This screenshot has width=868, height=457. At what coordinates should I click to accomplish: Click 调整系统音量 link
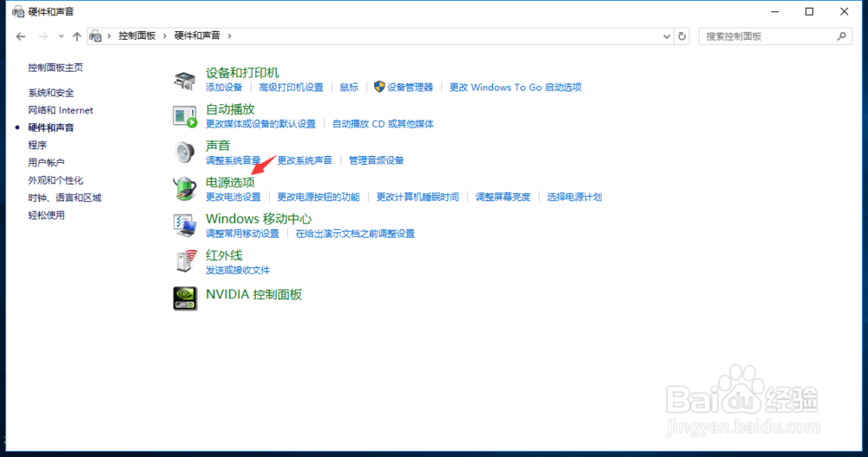[233, 160]
